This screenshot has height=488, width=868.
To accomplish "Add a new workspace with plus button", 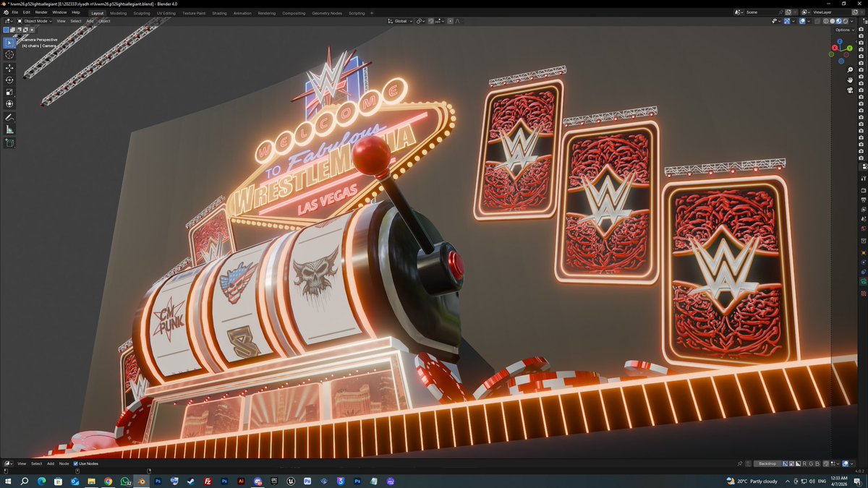I will tap(372, 13).
